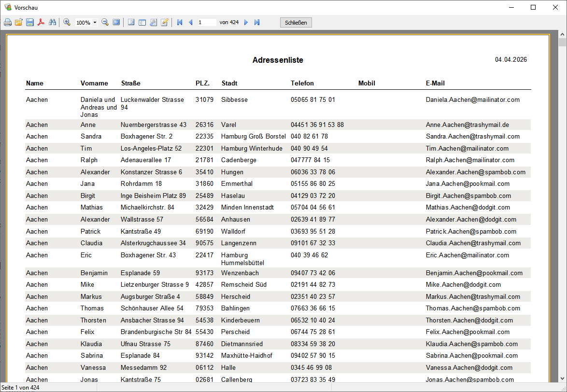Viewport: 567px width, 392px height.
Task: Export the preview to PDF
Action: click(x=41, y=23)
